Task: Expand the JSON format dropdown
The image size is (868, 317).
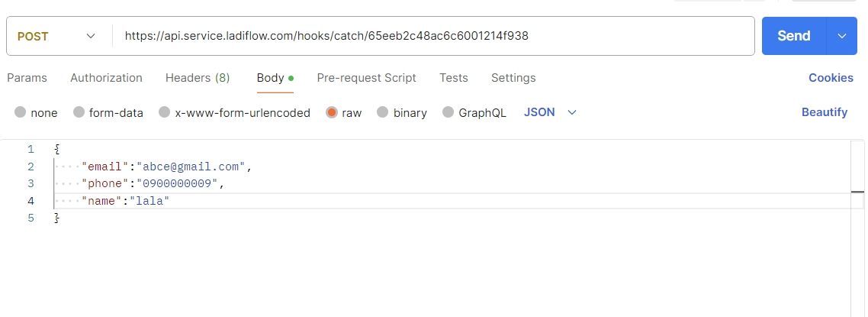Action: pyautogui.click(x=550, y=112)
